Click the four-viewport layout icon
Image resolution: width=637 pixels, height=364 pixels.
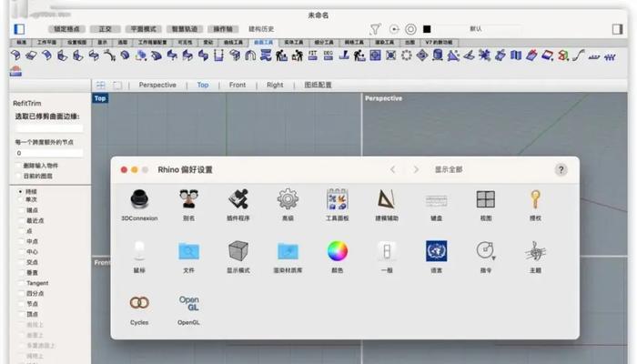click(x=101, y=85)
